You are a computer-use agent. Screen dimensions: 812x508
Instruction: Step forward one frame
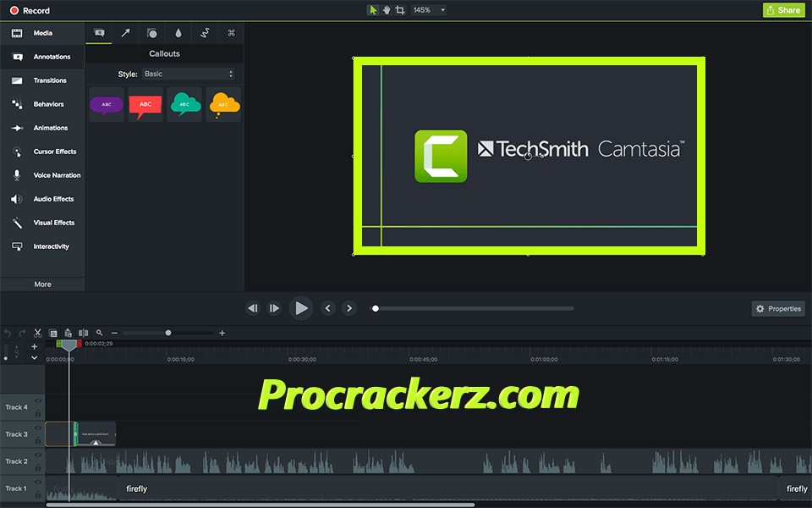click(274, 308)
